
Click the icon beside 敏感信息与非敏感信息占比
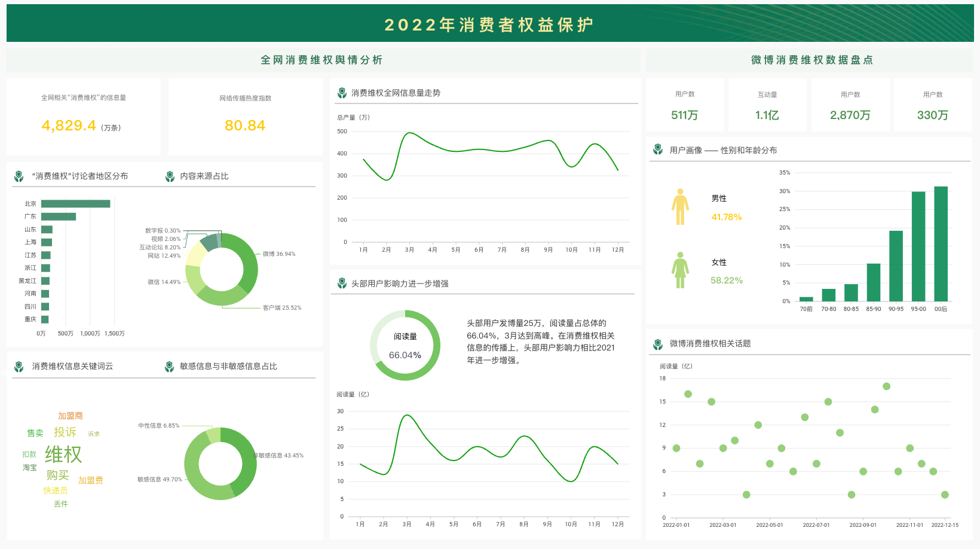[x=169, y=367]
